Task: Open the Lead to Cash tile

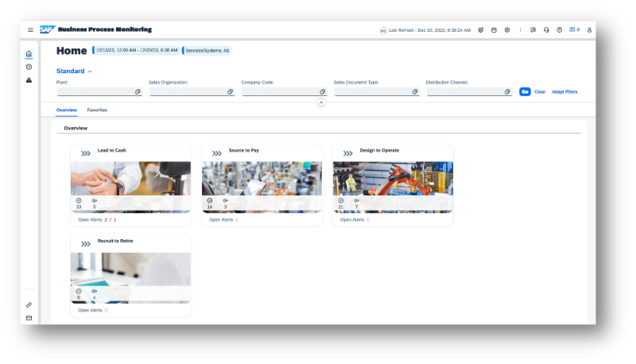Action: (x=130, y=180)
